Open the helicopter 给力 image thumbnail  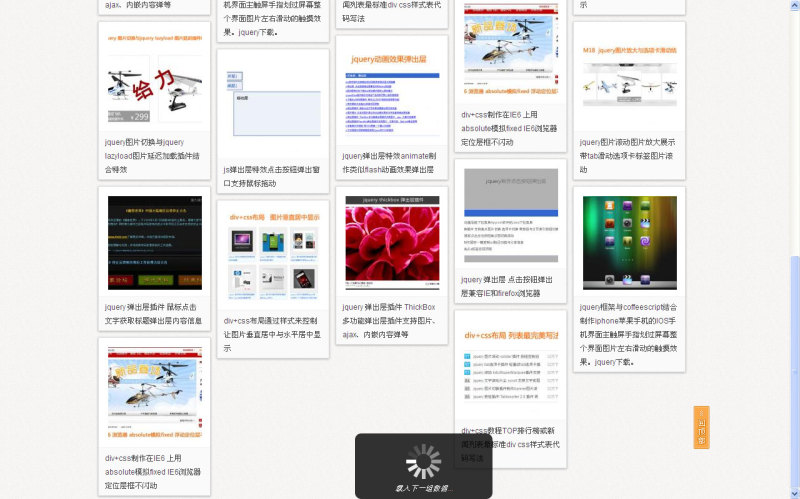154,78
